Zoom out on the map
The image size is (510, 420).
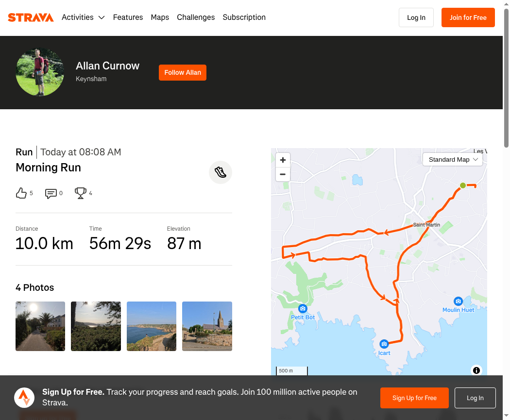tap(283, 174)
